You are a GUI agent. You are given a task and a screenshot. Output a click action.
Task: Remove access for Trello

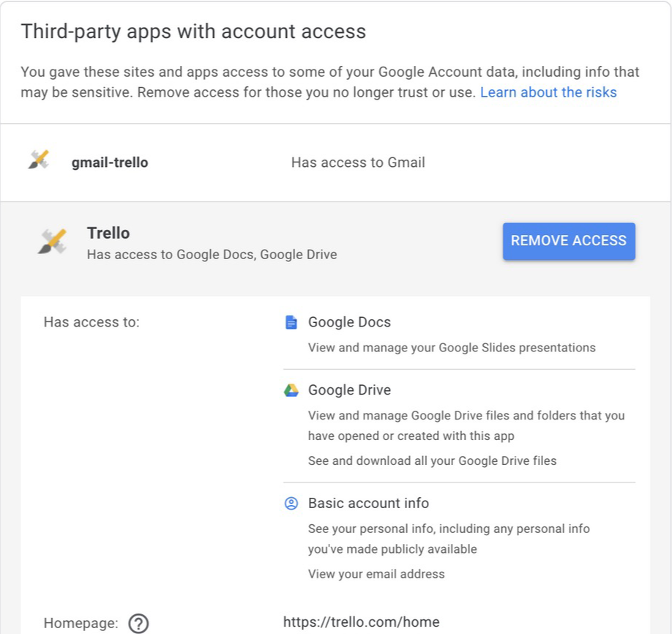[569, 241]
